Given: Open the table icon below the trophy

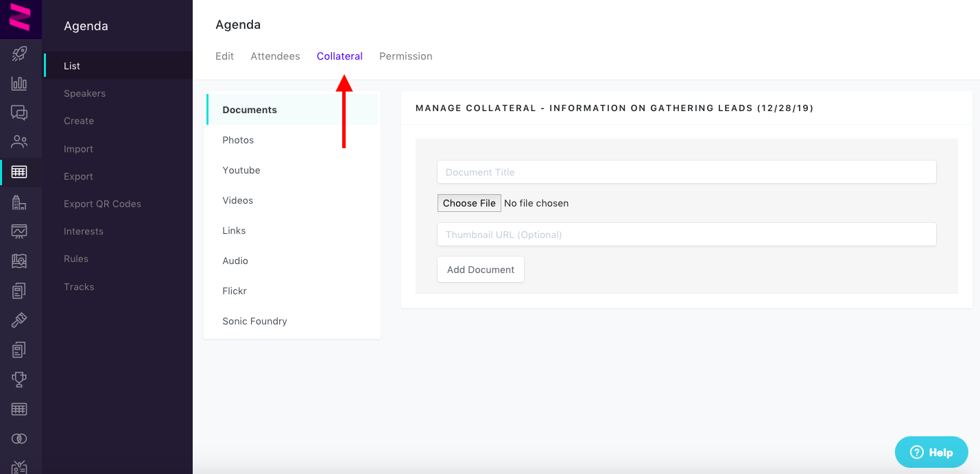Looking at the screenshot, I should pyautogui.click(x=19, y=409).
